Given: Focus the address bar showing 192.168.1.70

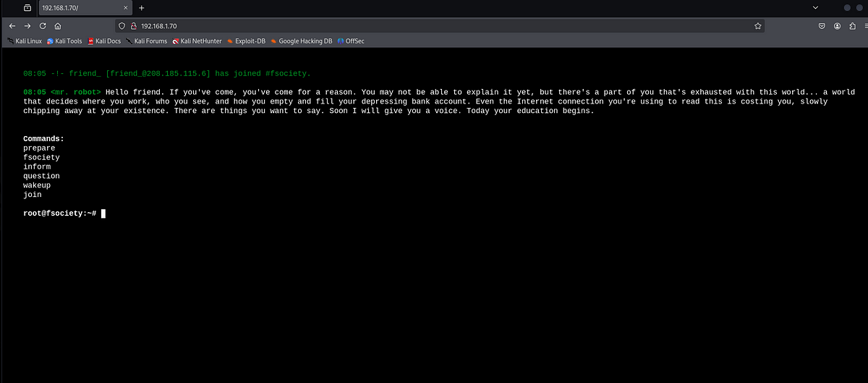Looking at the screenshot, I should 440,25.
